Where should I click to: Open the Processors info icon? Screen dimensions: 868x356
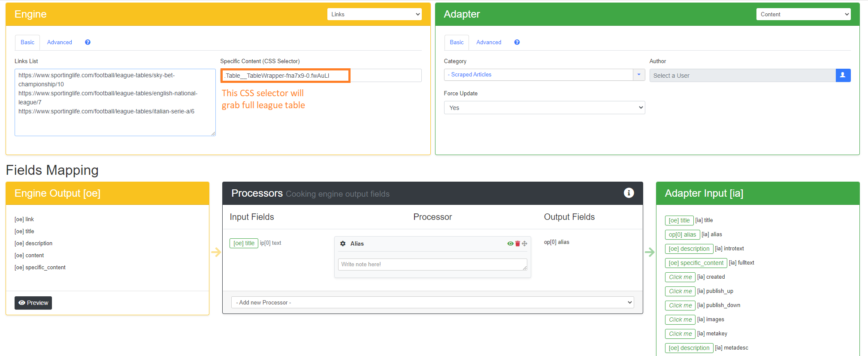pyautogui.click(x=629, y=193)
